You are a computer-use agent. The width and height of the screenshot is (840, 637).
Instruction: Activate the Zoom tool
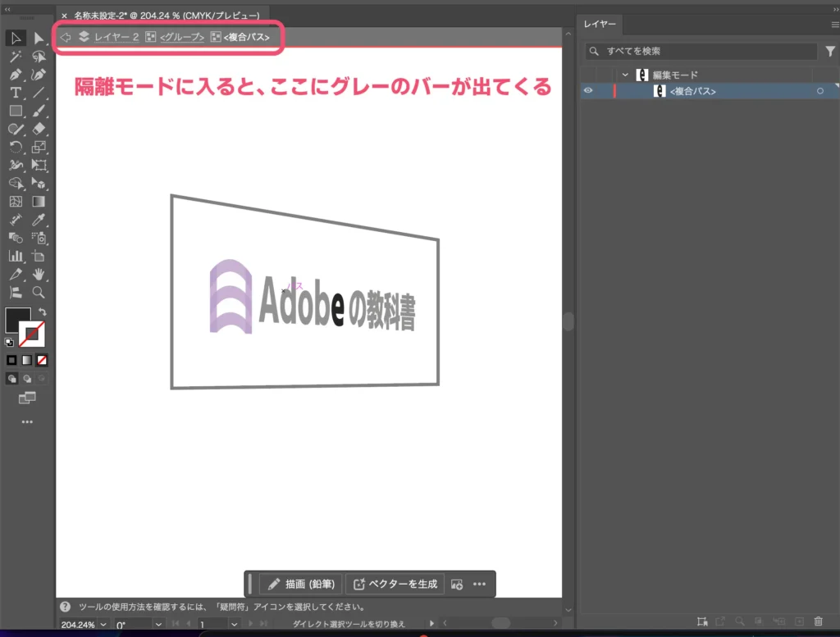(x=39, y=292)
